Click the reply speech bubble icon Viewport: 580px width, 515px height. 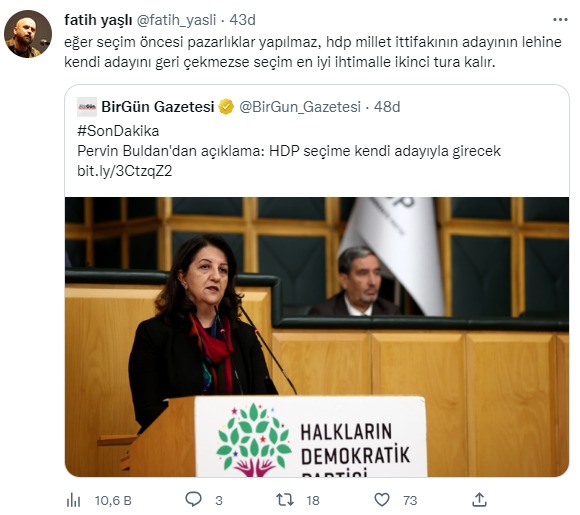pyautogui.click(x=193, y=500)
